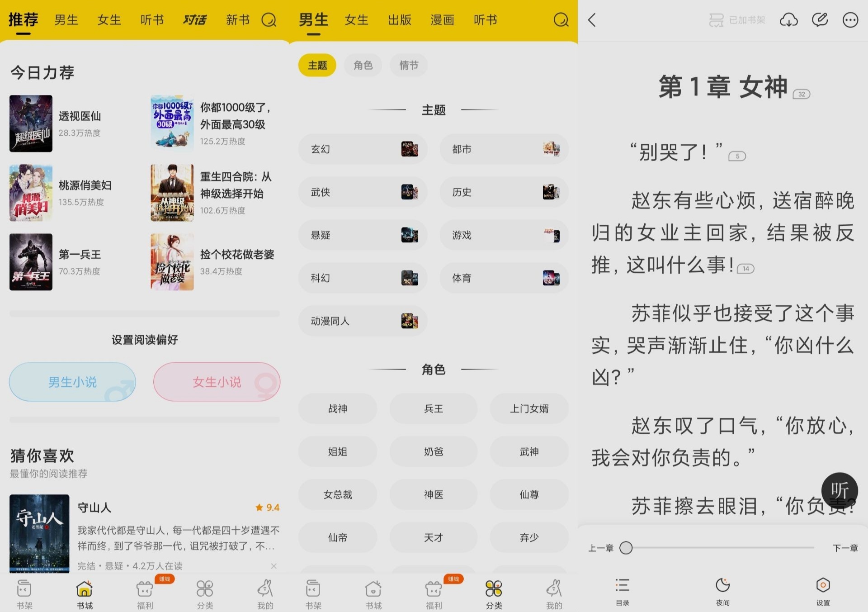Switch to the 推荐 tab
Viewport: 868px width, 612px height.
(23, 20)
